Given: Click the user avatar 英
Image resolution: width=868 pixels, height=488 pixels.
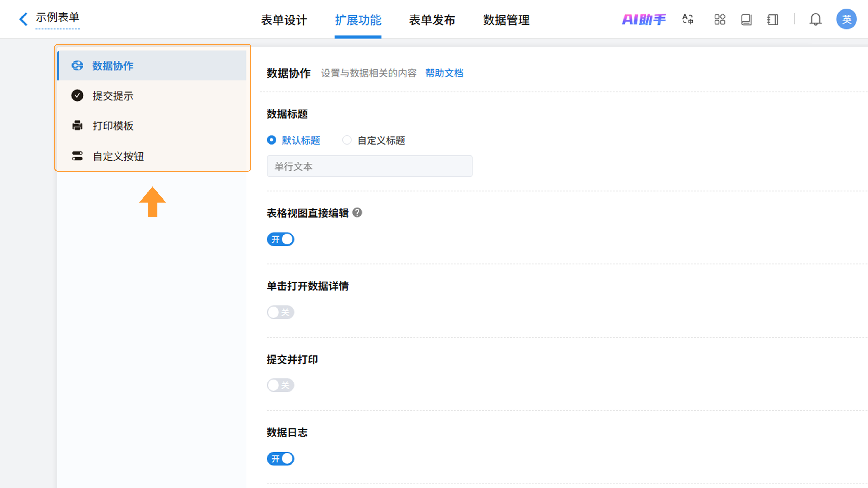Looking at the screenshot, I should click(x=846, y=19).
